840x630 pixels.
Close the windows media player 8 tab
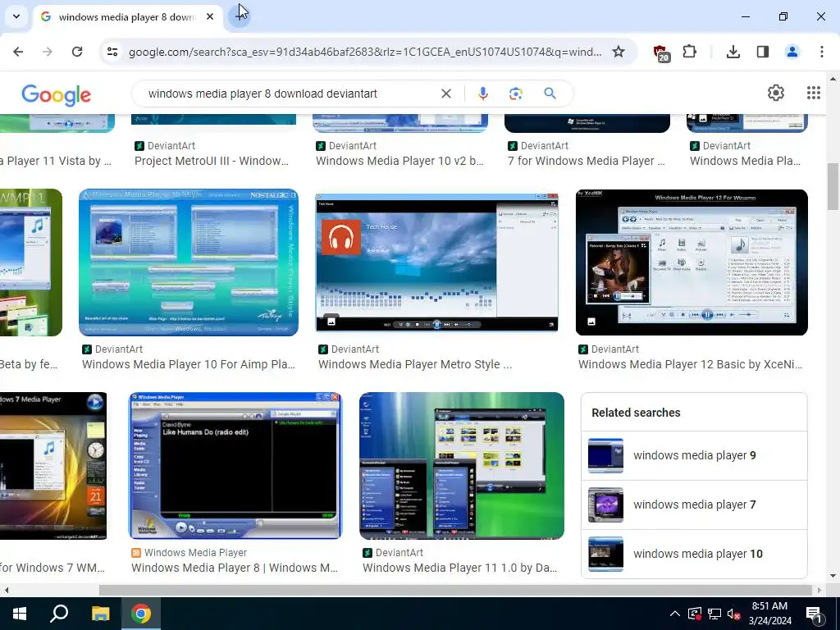210,16
